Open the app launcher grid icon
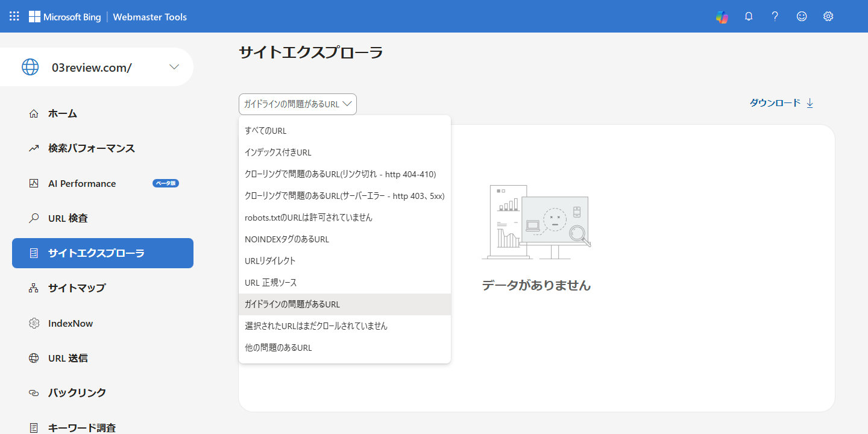The image size is (868, 434). tap(14, 16)
